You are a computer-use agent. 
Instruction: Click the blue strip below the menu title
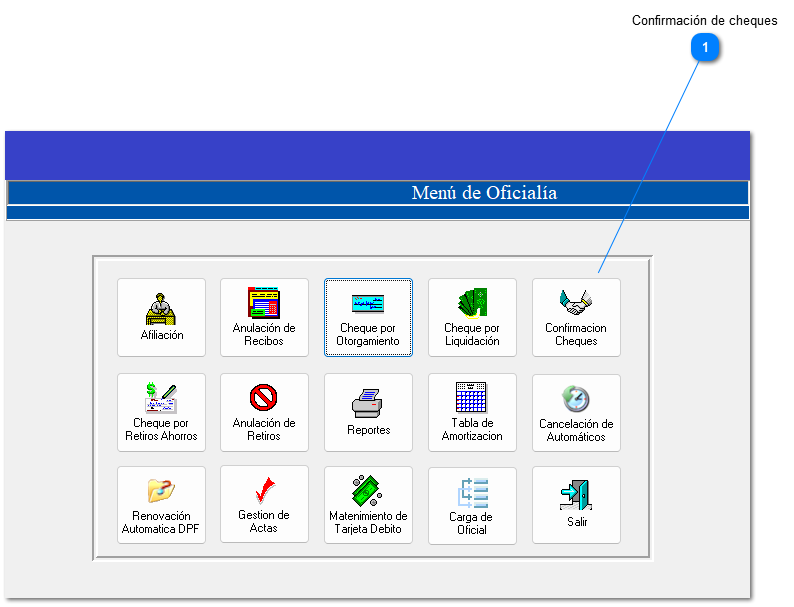click(377, 212)
